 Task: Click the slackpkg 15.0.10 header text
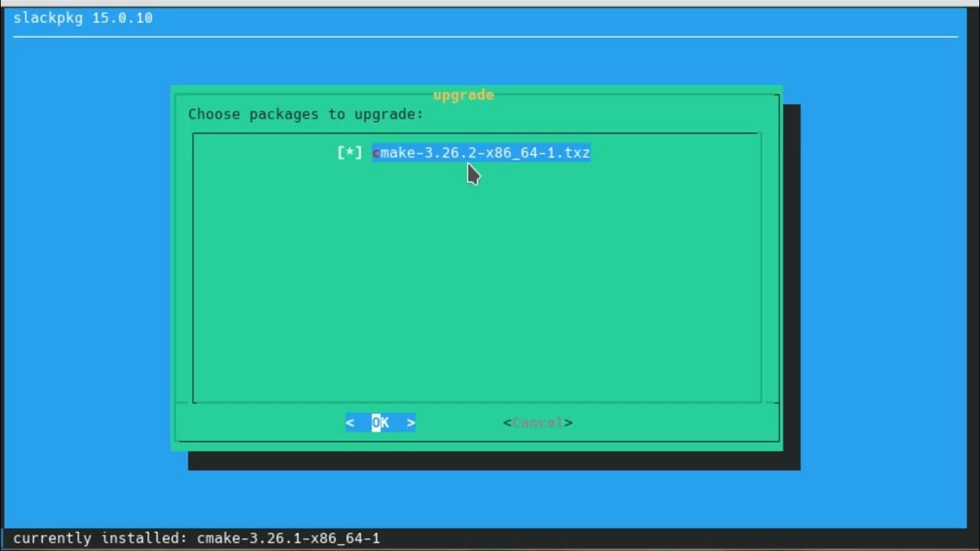pos(83,18)
